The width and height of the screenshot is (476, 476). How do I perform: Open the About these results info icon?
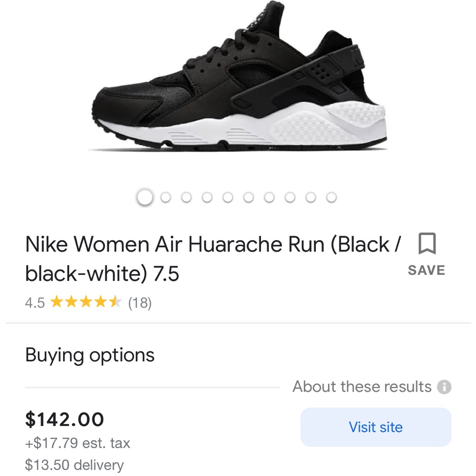tap(444, 387)
